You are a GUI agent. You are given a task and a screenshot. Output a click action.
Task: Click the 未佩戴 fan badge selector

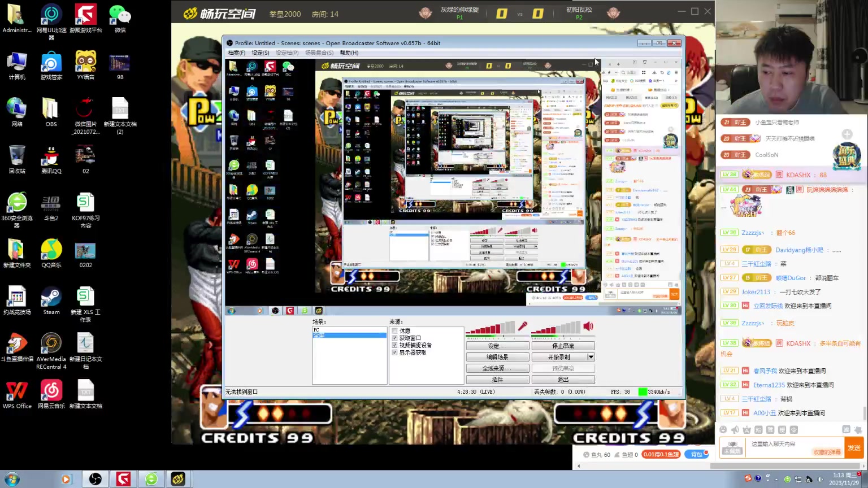(x=732, y=447)
